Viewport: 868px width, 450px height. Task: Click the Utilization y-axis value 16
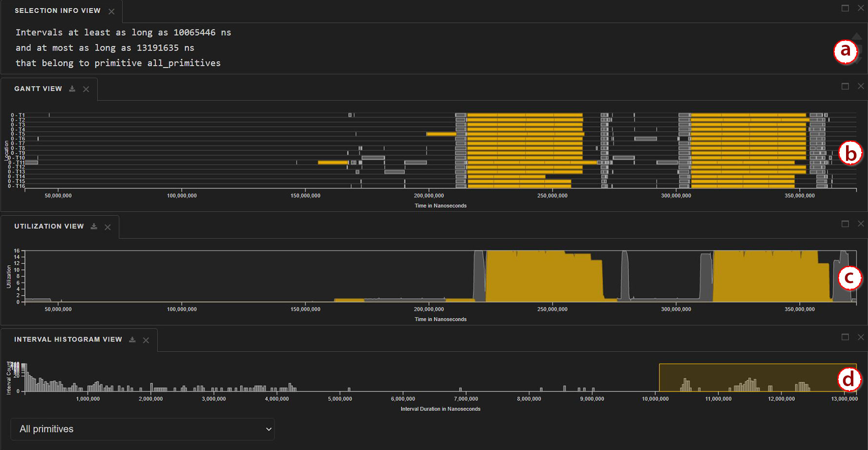pos(17,251)
